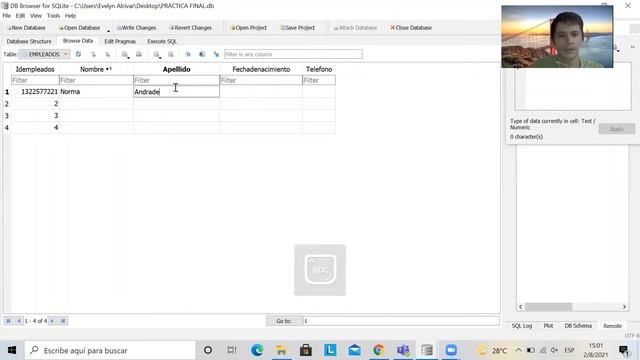Select row header 3 in the table
Image resolution: width=640 pixels, height=360 pixels.
pos(7,116)
